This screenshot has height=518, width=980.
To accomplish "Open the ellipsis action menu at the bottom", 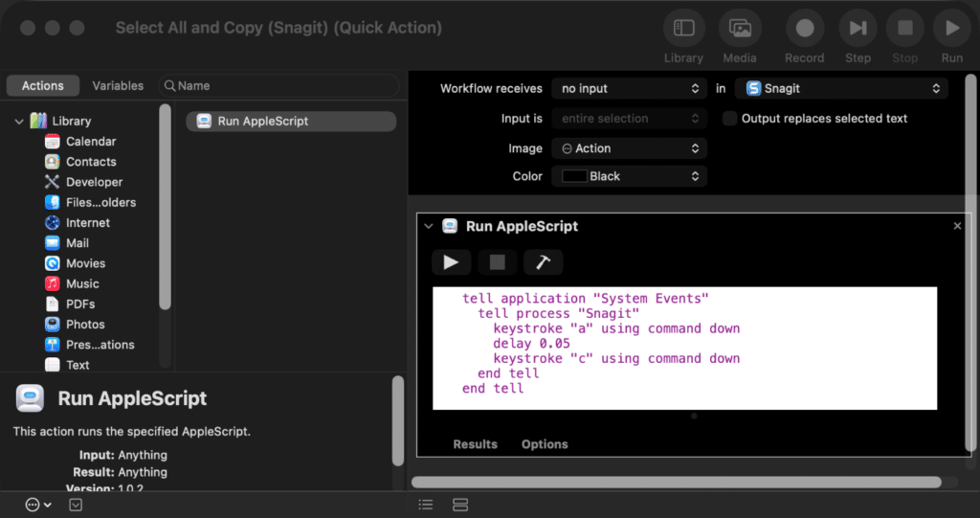I will tap(37, 505).
